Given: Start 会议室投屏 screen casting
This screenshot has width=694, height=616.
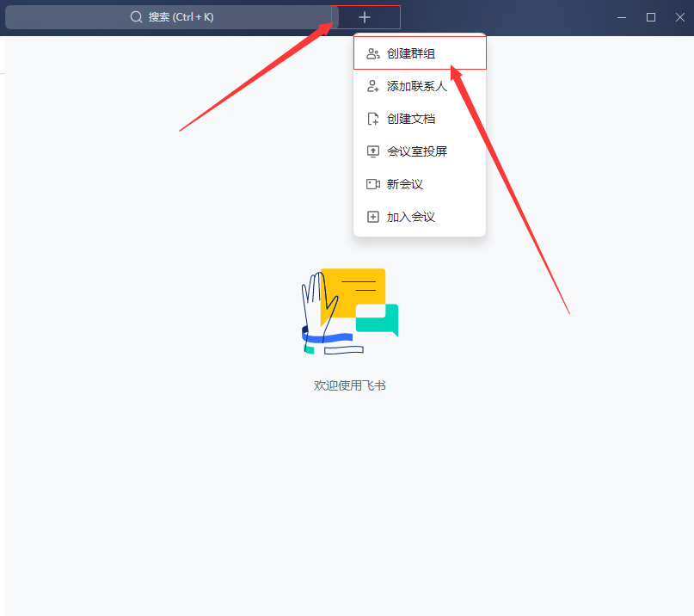Looking at the screenshot, I should coord(420,151).
